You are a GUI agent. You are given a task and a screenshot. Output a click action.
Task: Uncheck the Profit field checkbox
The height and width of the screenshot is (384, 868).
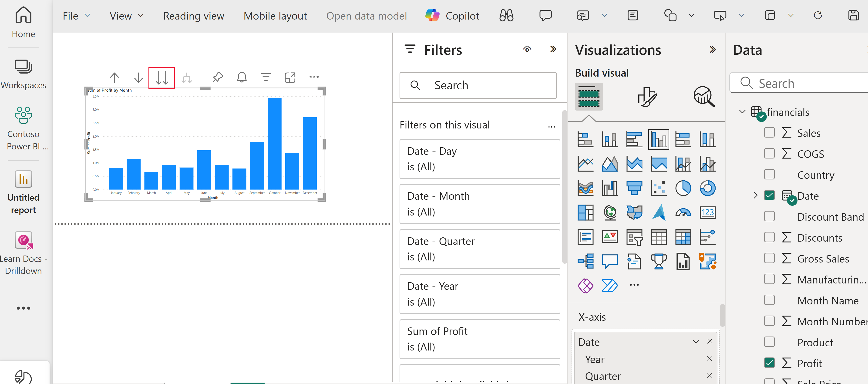[769, 363]
